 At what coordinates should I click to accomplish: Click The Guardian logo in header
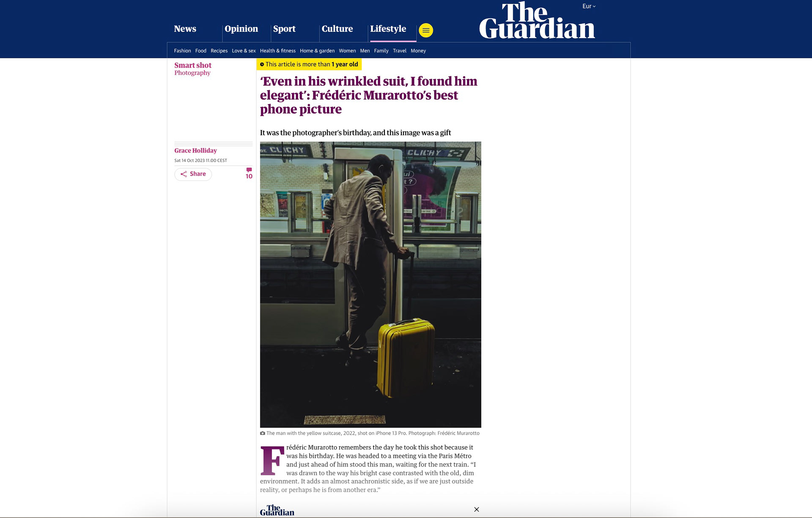537,20
